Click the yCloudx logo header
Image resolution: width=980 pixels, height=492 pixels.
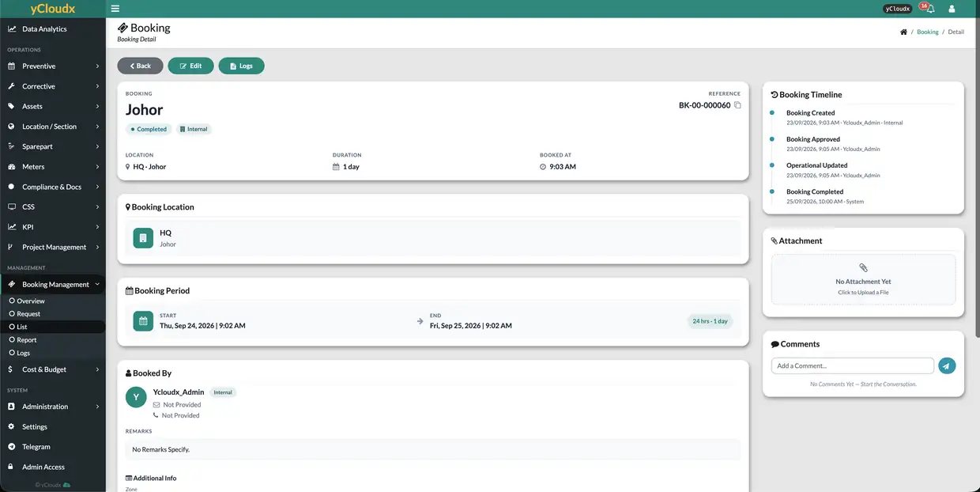[x=52, y=9]
